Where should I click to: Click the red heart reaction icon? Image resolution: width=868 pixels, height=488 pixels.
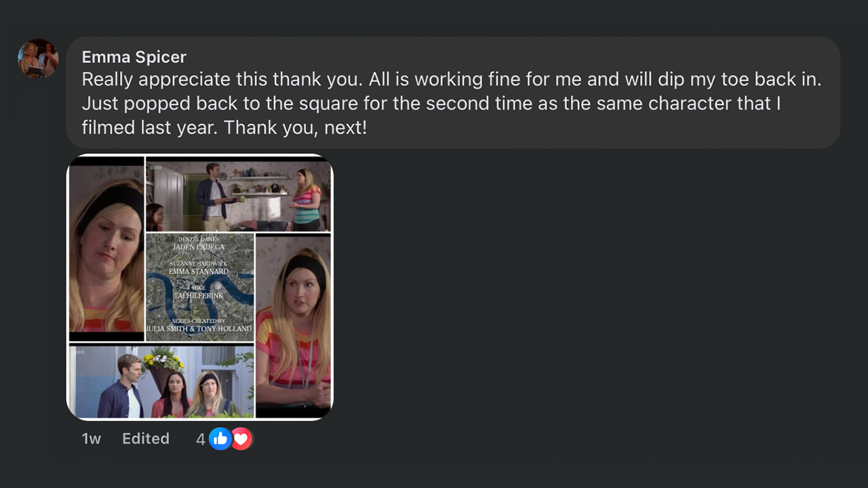pyautogui.click(x=241, y=439)
